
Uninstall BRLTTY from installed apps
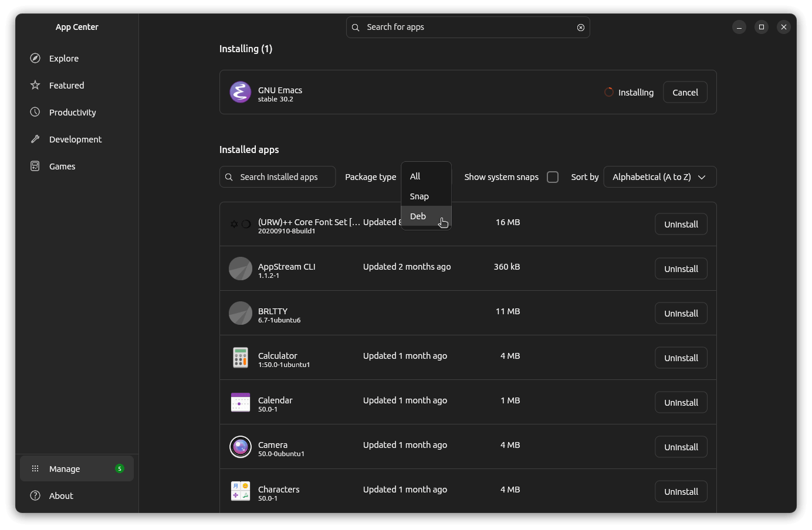point(681,314)
